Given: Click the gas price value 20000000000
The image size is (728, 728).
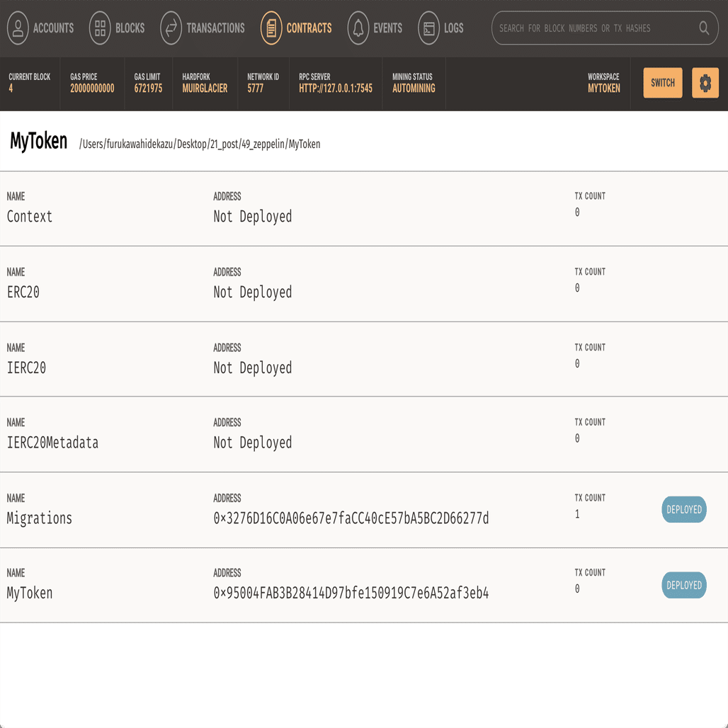Looking at the screenshot, I should click(92, 89).
